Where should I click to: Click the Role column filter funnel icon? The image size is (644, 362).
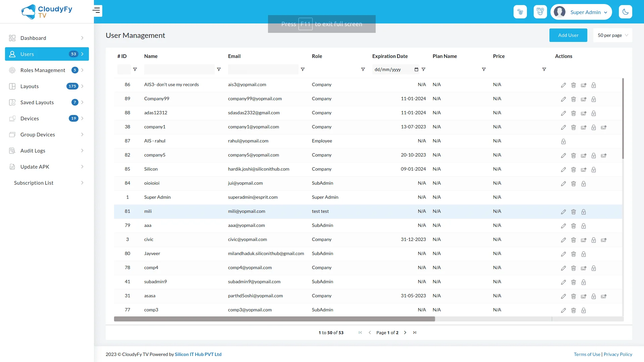coord(363,69)
